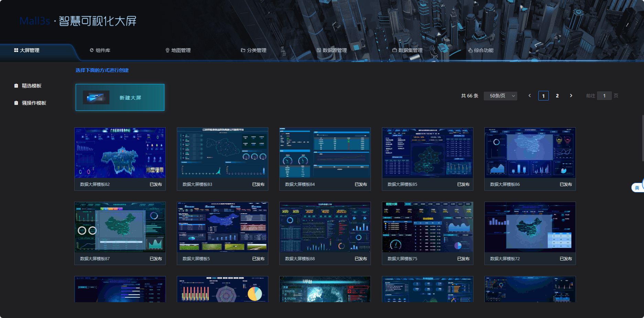Select page 2 in the pagination
The height and width of the screenshot is (318, 644).
pyautogui.click(x=557, y=96)
